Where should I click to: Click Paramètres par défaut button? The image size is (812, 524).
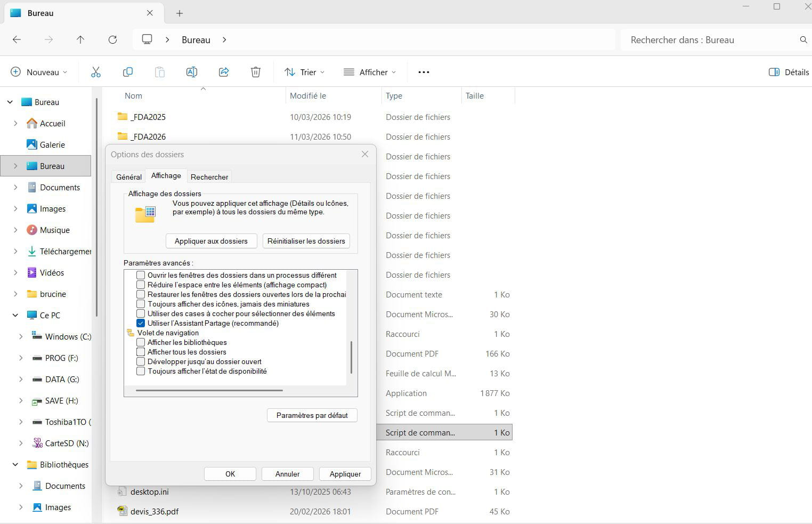click(x=312, y=415)
